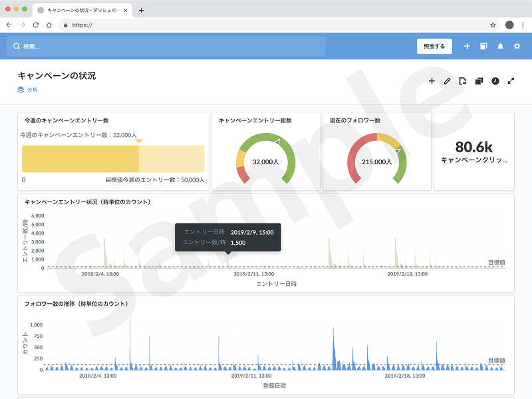The image size is (532, 399).
Task: Focus the 検索 search field
Action: click(x=166, y=47)
